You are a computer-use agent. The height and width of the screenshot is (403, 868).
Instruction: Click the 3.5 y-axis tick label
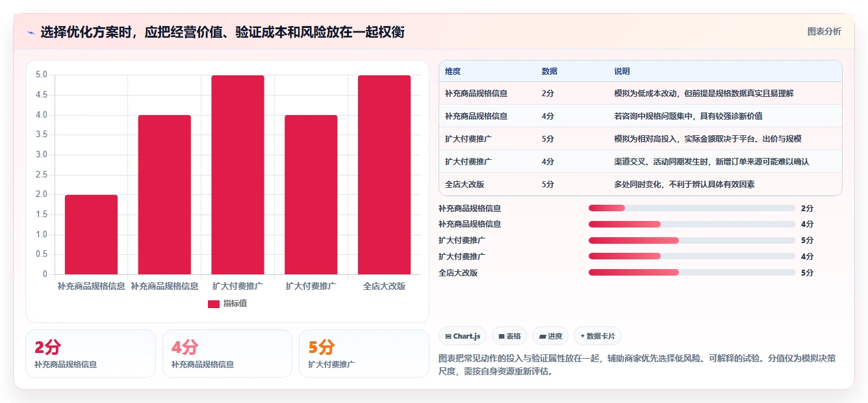[42, 135]
